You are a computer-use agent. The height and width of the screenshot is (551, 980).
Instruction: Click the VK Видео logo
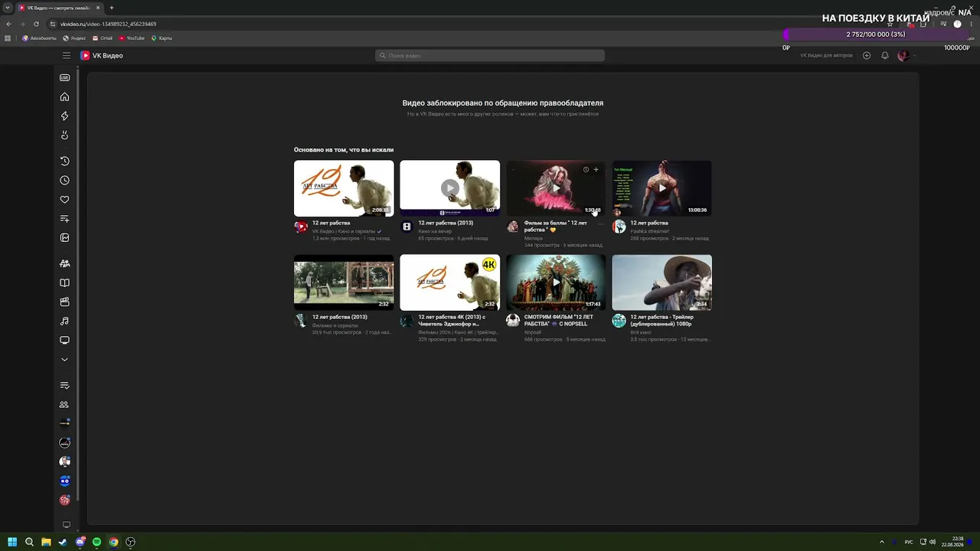[102, 56]
